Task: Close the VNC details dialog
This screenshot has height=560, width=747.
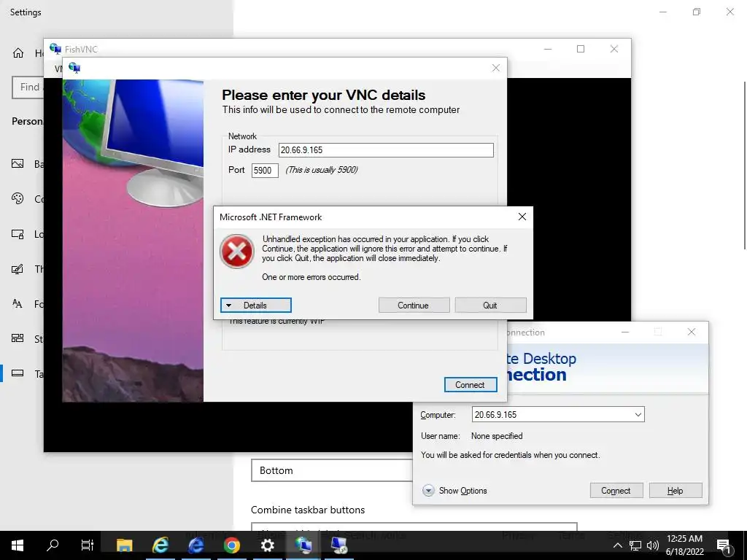Action: coord(496,68)
